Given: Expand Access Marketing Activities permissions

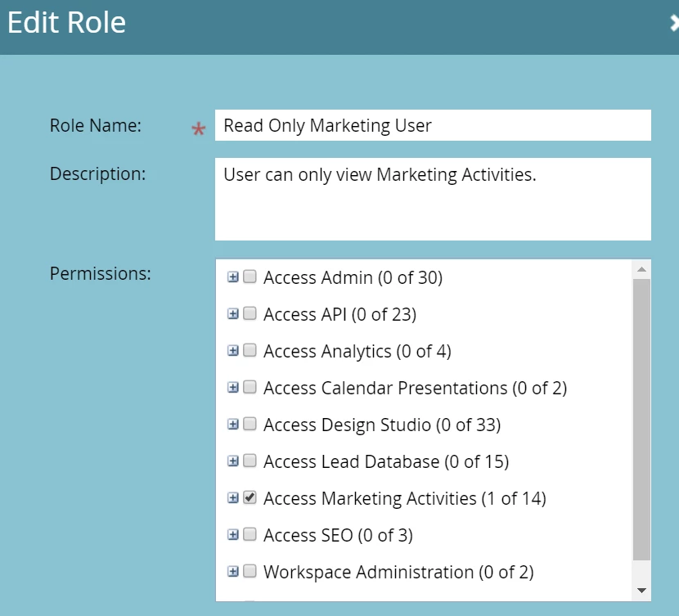Looking at the screenshot, I should [233, 498].
